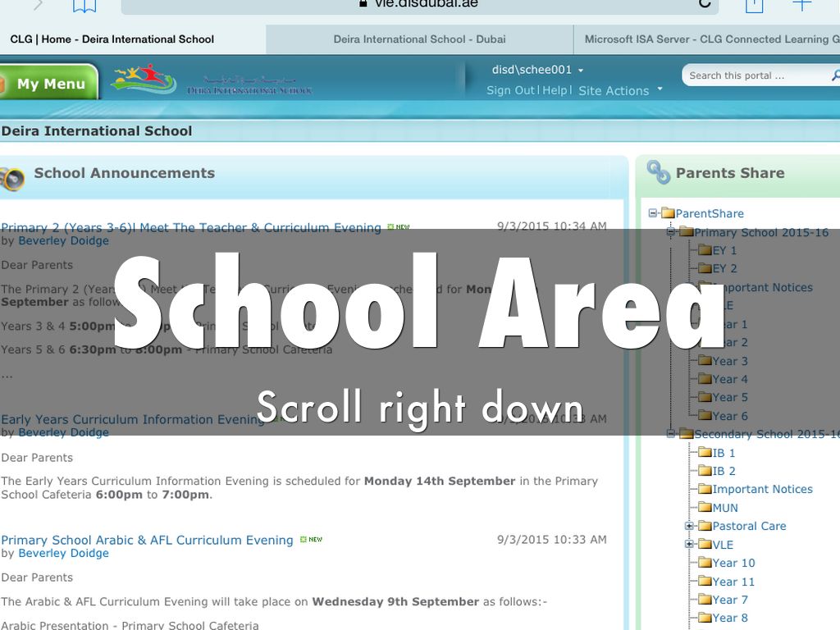The width and height of the screenshot is (840, 630).
Task: Click the folder icon next to MUN
Action: tap(704, 508)
